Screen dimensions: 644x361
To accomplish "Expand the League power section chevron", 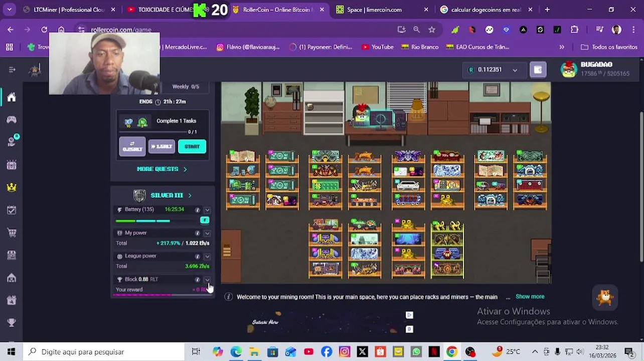I will (x=207, y=256).
